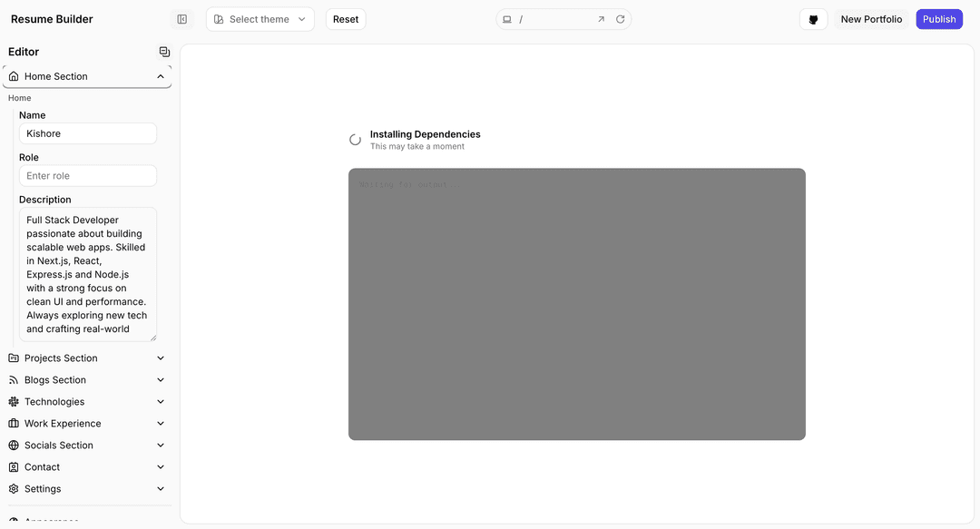The image size is (980, 529).
Task: Click the laptop device icon in URL bar
Action: (507, 19)
